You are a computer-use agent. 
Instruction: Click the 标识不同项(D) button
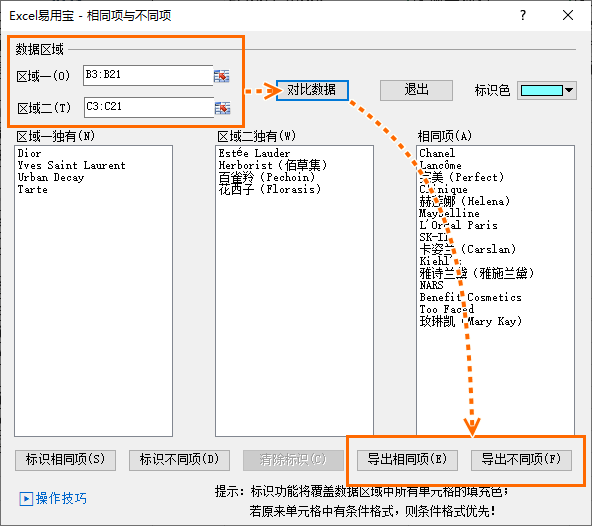pos(179,460)
